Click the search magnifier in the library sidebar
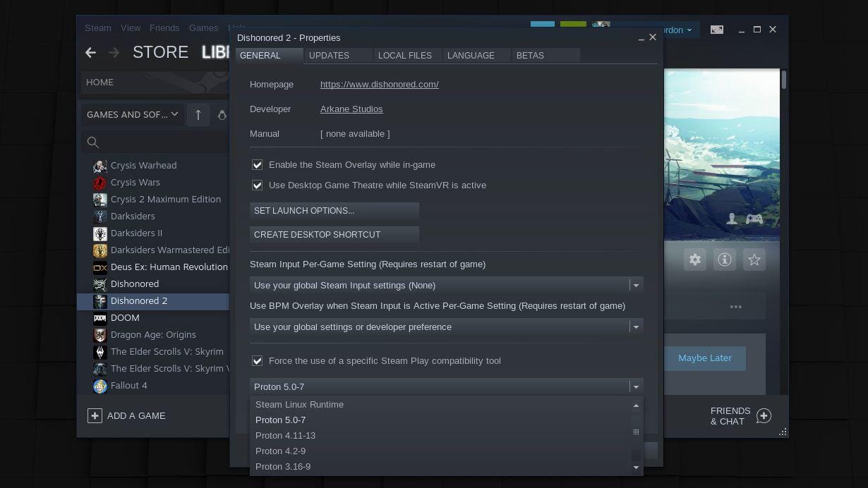Image resolution: width=868 pixels, height=488 pixels. tap(93, 142)
